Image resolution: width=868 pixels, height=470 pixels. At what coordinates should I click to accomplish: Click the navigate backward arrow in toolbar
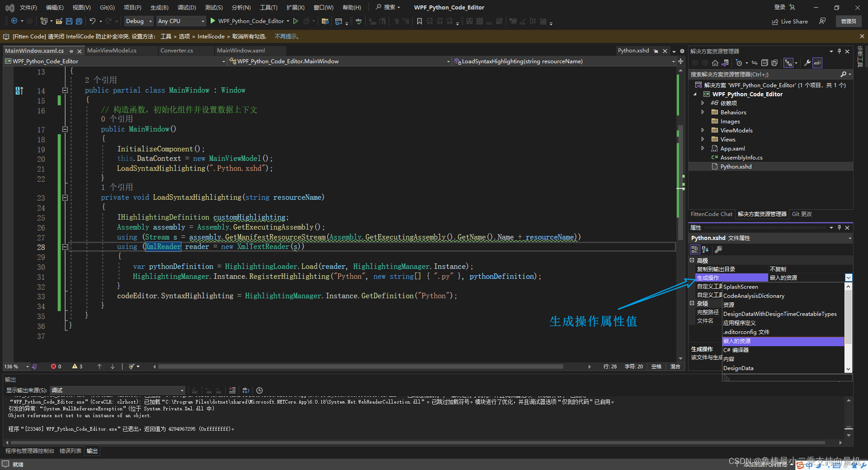[14, 21]
